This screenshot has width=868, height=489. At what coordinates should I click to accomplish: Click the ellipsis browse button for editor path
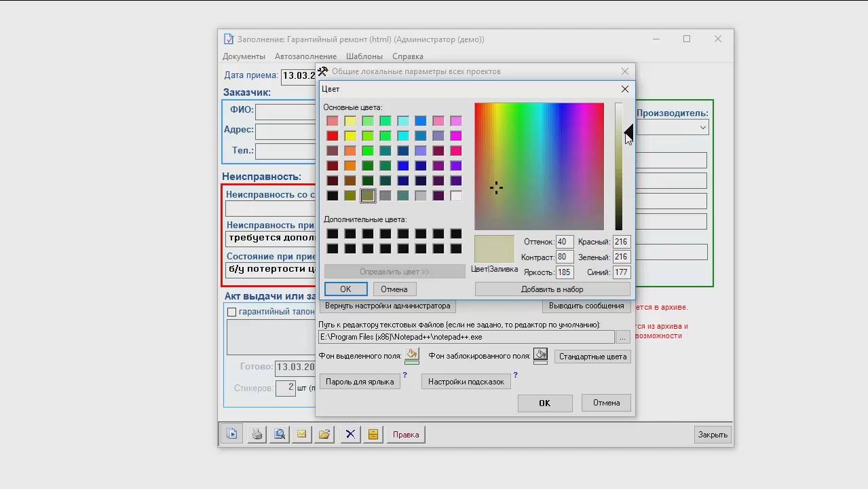(x=622, y=337)
